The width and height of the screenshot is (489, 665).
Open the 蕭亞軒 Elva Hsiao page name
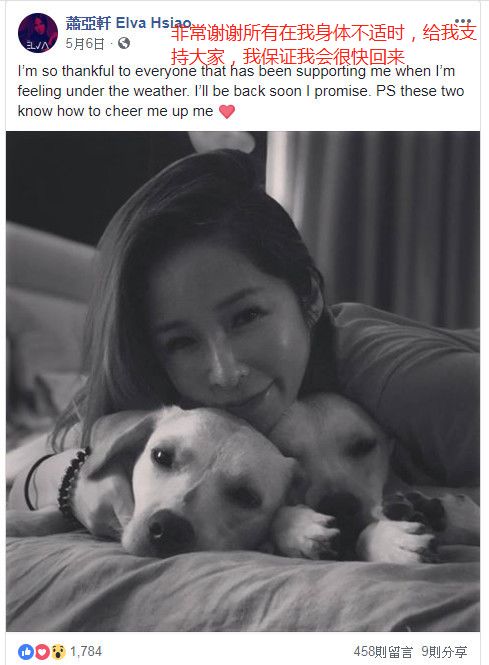pyautogui.click(x=129, y=23)
